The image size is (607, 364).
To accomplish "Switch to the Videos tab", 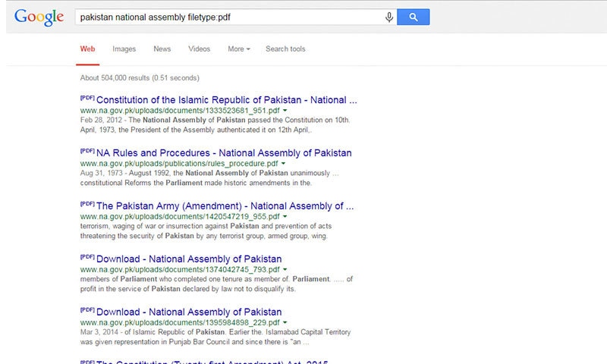I will pos(199,49).
